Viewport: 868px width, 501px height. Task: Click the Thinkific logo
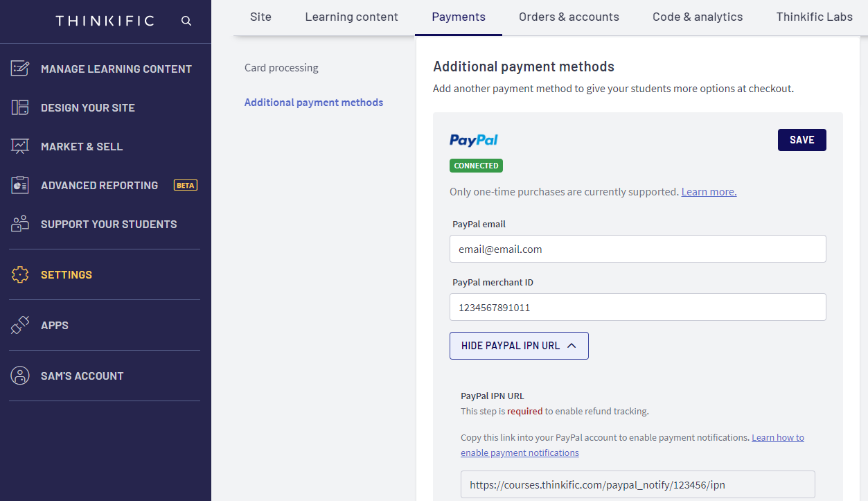click(x=105, y=21)
